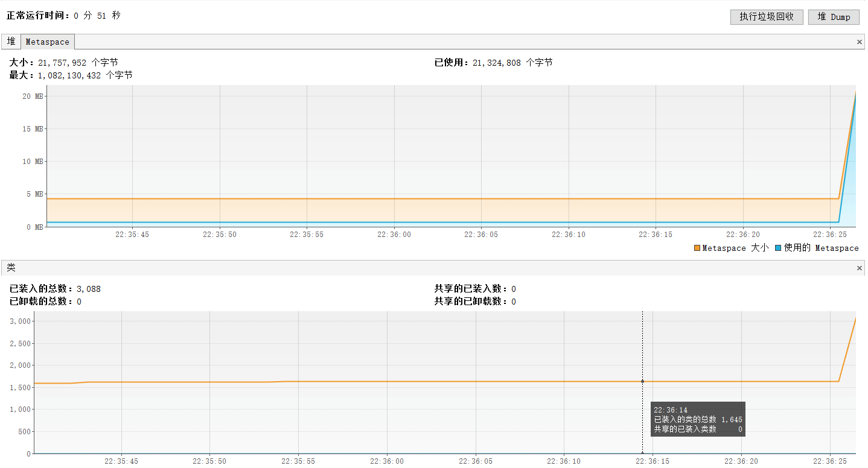Click the 共享的已卸载数 0 value
Image resolution: width=868 pixels, height=468 pixels.
pos(475,302)
